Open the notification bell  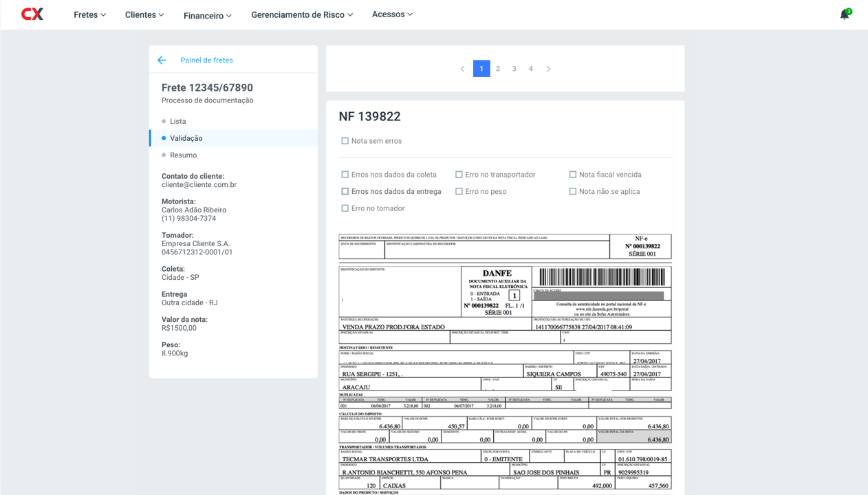[843, 13]
